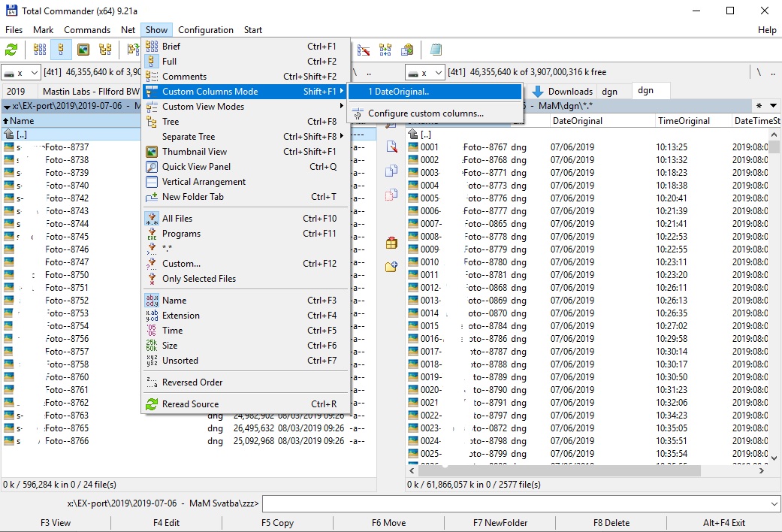Image resolution: width=782 pixels, height=532 pixels.
Task: Click right panel vertical scrollbar down arrow
Action: [x=774, y=458]
